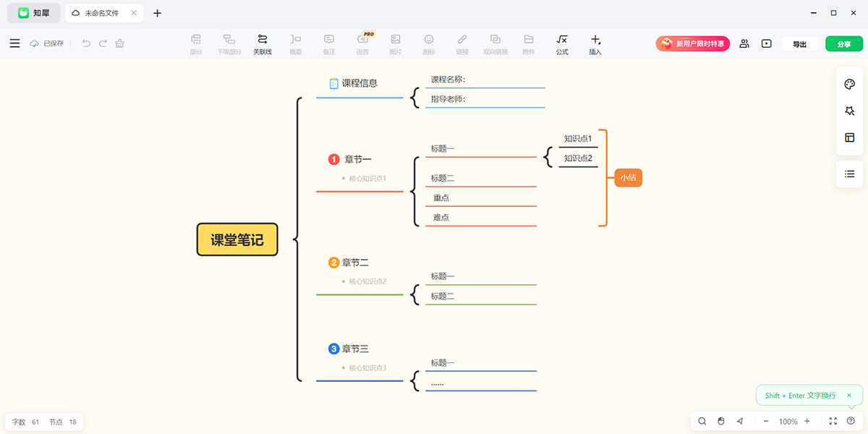
Task: Click the 导出 export button
Action: tap(799, 44)
